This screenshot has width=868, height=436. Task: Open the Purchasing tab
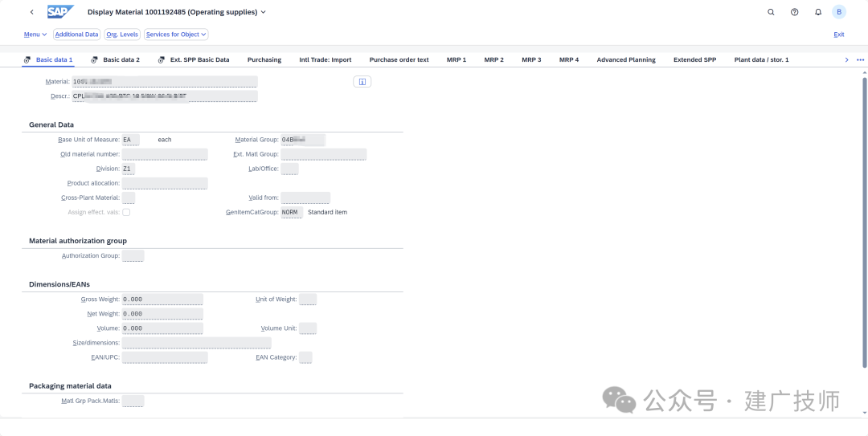[264, 59]
